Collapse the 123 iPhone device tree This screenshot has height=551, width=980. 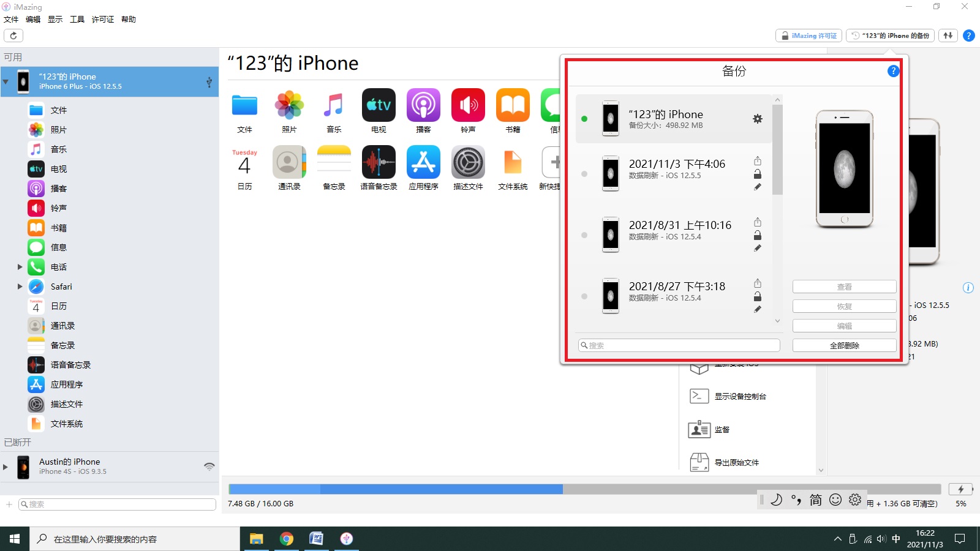(6, 81)
